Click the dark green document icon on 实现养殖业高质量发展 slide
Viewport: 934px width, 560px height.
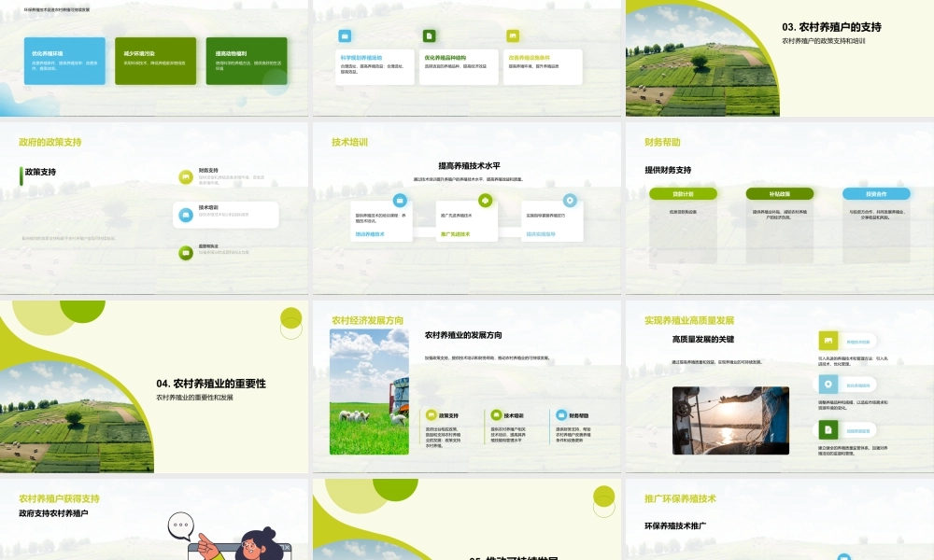(x=828, y=429)
